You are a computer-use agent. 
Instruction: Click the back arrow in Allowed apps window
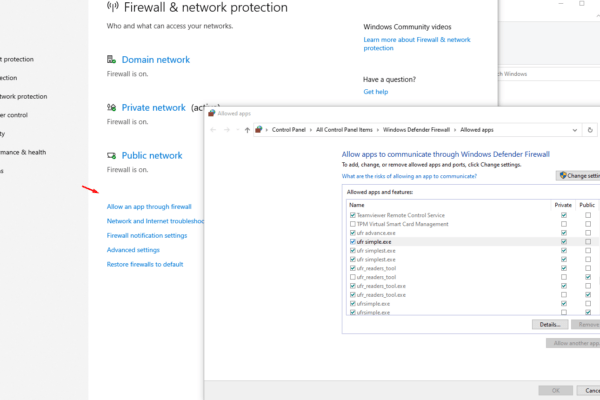(x=213, y=130)
